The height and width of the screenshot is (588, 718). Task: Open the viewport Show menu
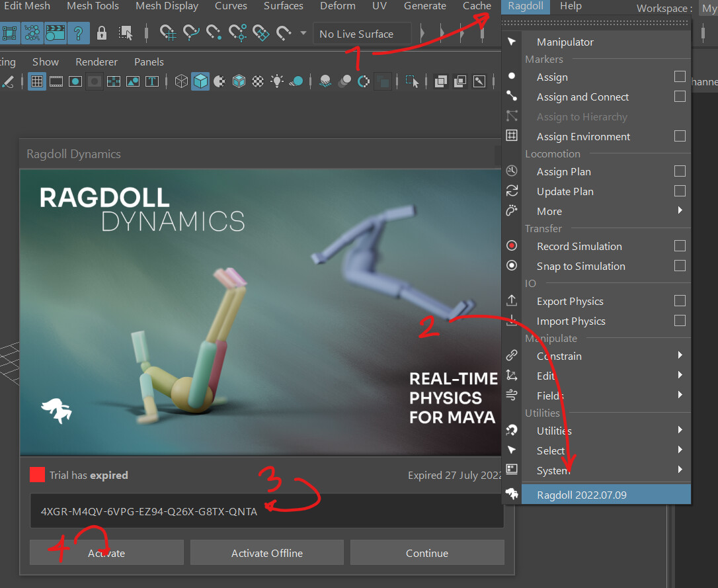[x=46, y=62]
